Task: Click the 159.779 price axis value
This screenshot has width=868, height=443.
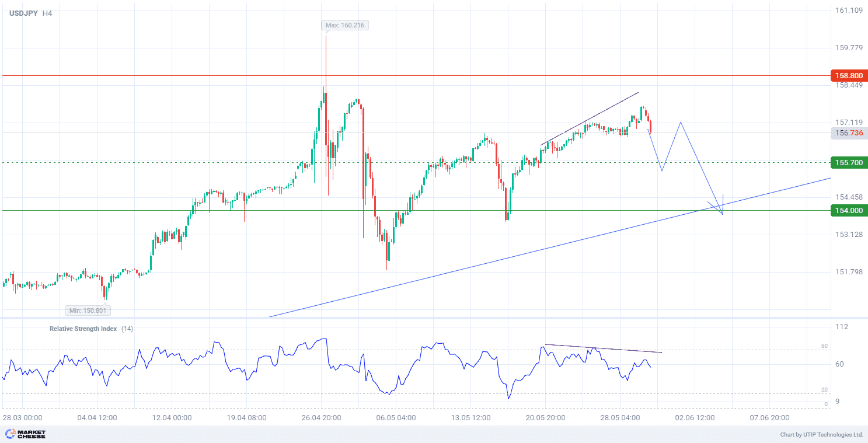Action: point(849,47)
